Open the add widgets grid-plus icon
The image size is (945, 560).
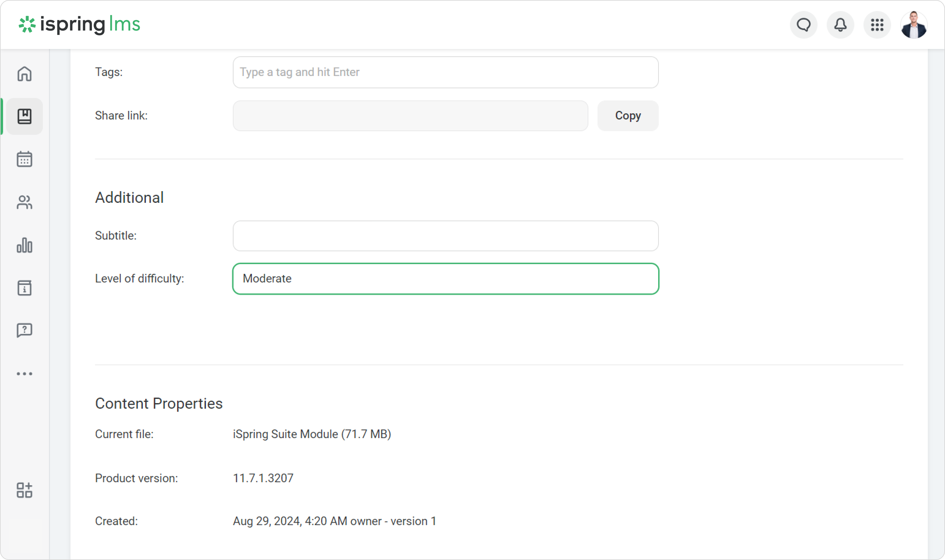[x=25, y=490]
